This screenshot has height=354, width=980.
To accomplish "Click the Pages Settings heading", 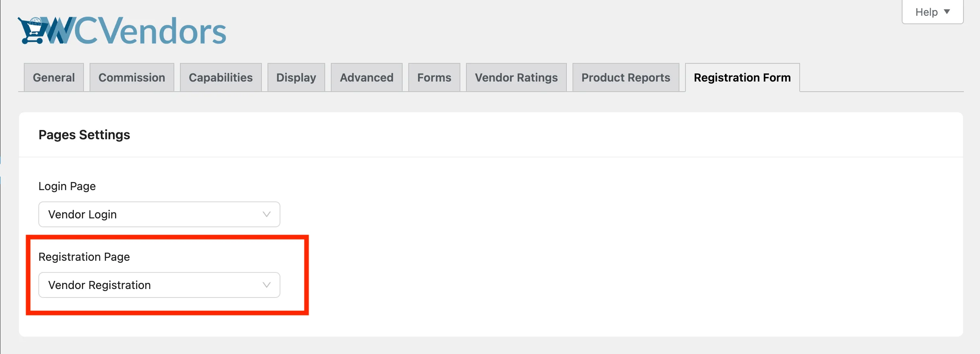I will click(x=84, y=135).
